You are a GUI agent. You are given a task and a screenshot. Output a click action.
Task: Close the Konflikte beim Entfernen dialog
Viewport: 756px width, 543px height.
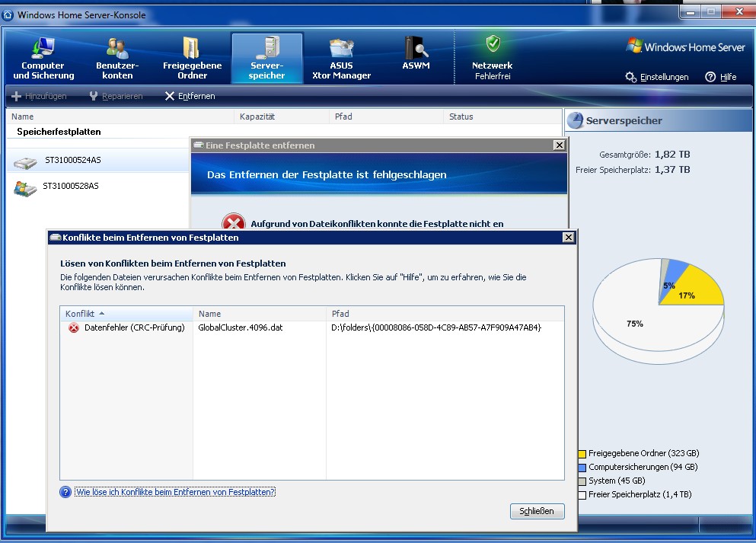point(569,238)
